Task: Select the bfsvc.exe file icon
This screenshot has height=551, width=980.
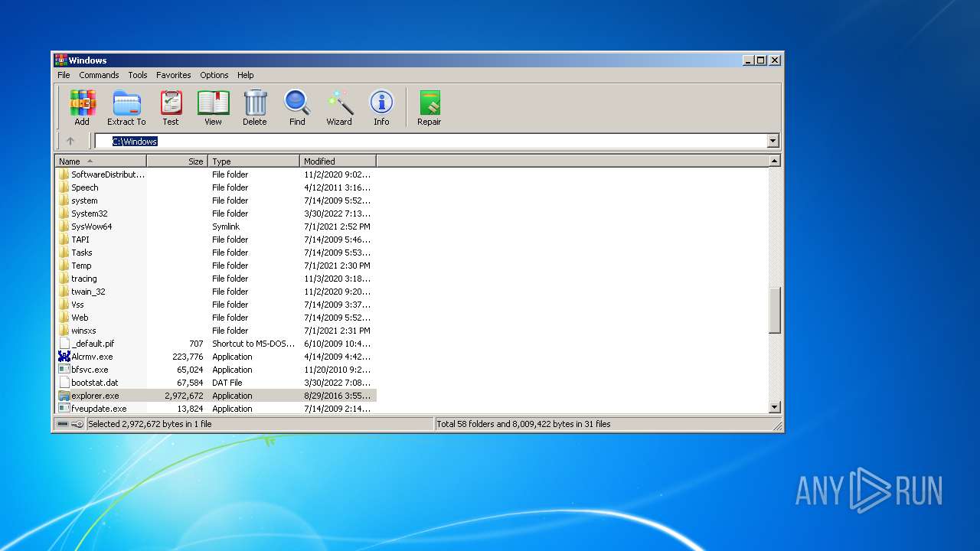Action: coord(64,370)
